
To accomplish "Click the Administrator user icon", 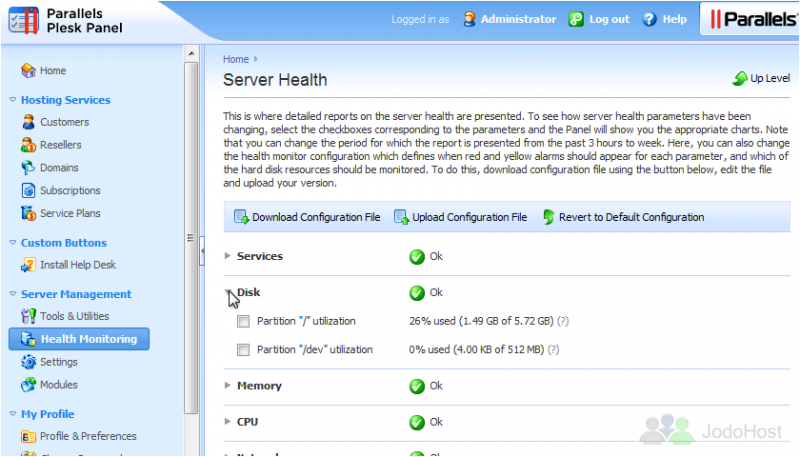I will pos(469,19).
